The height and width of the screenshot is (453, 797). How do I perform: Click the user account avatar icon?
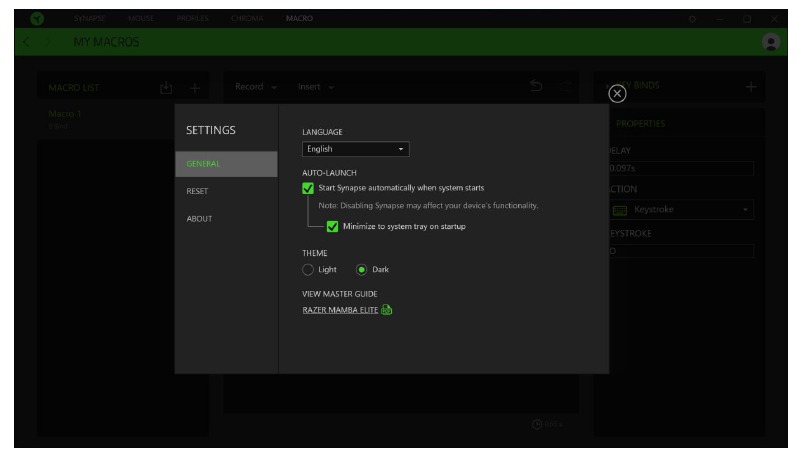[x=771, y=42]
